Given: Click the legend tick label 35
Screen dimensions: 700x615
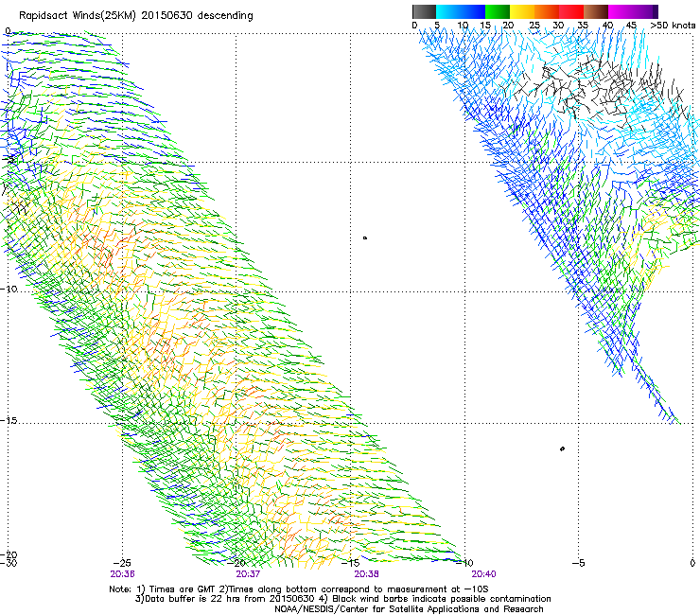Looking at the screenshot, I should click(x=583, y=26).
